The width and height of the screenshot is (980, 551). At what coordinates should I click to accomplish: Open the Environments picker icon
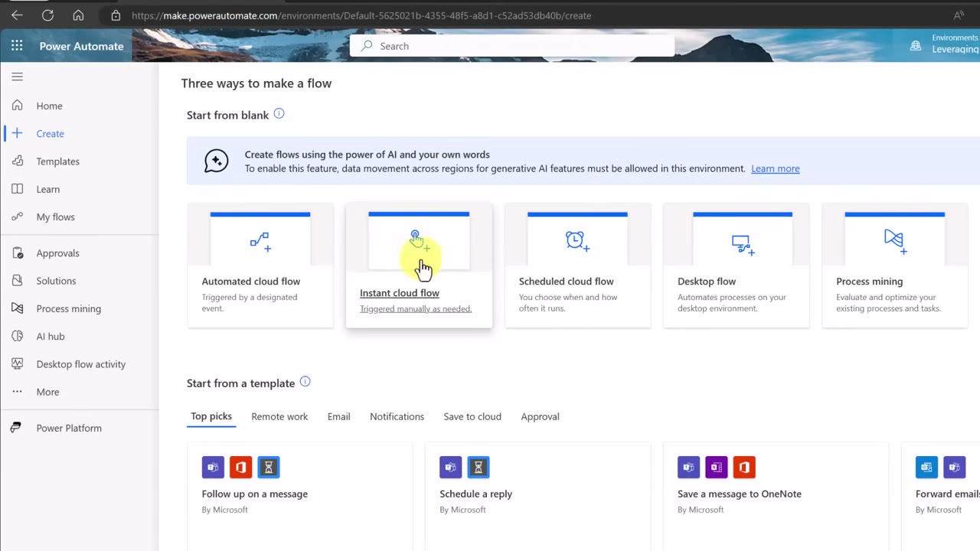916,46
